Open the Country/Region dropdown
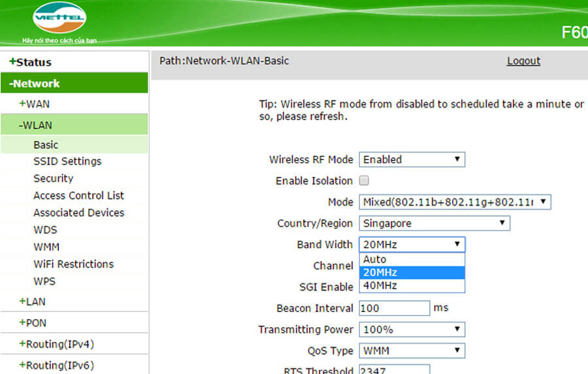 coord(434,223)
